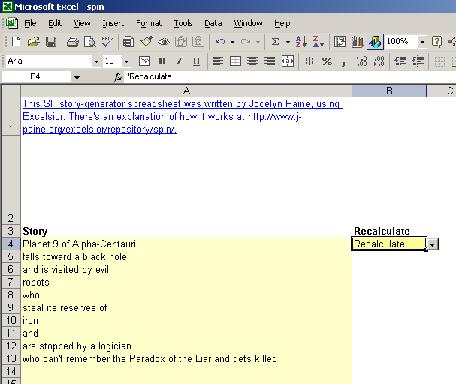
Task: Increase the cell indent
Action: click(418, 61)
